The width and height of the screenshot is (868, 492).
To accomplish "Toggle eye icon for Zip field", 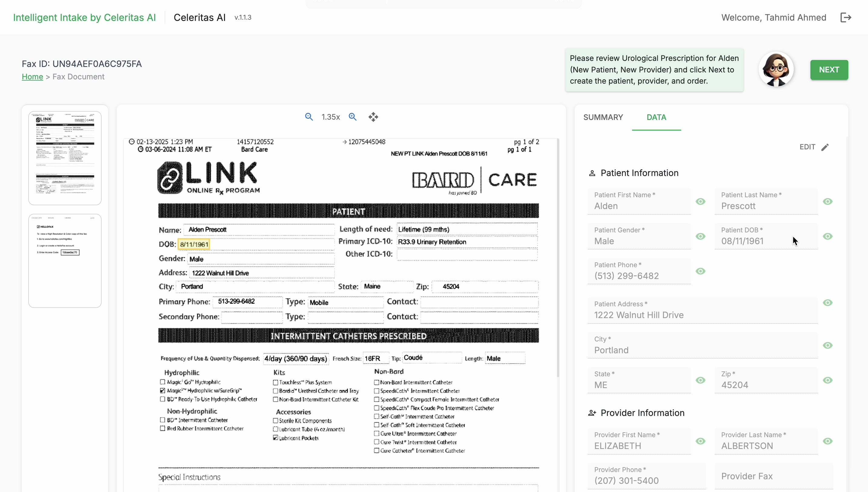I will coord(827,381).
